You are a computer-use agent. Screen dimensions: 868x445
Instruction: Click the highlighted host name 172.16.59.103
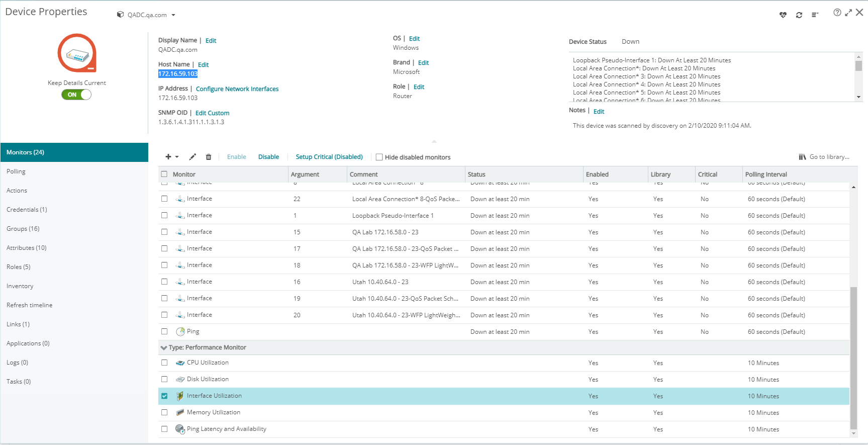[x=178, y=74]
